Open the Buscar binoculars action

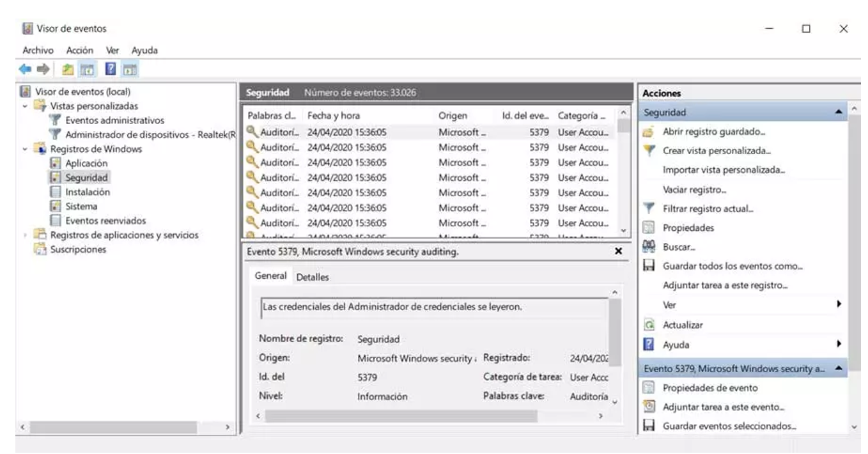pyautogui.click(x=679, y=247)
